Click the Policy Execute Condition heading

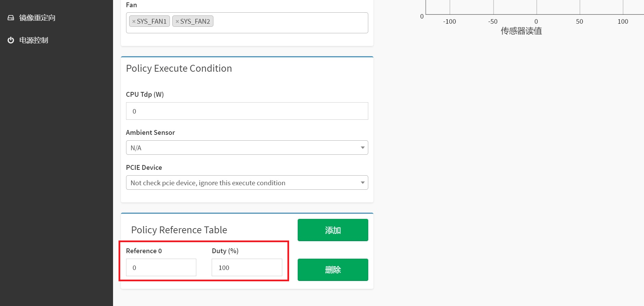click(179, 69)
